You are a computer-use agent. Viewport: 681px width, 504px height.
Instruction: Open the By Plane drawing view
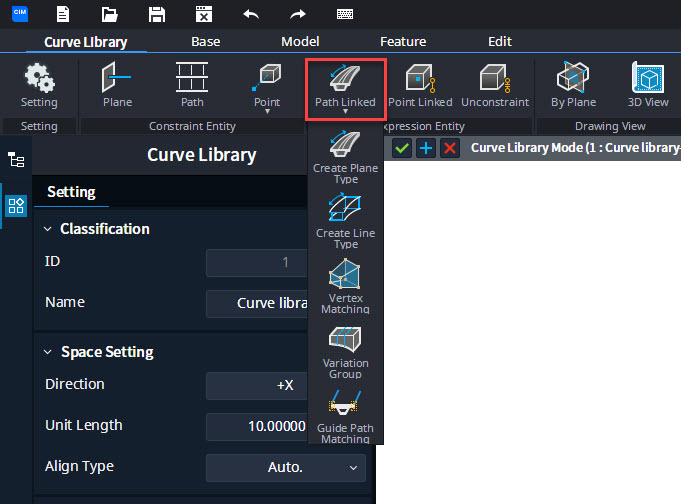pyautogui.click(x=573, y=85)
